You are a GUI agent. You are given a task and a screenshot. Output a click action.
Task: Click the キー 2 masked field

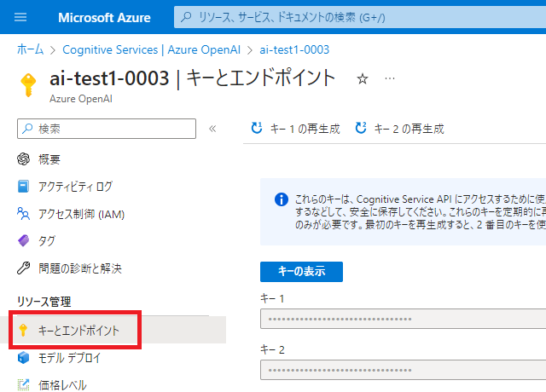pos(404,370)
